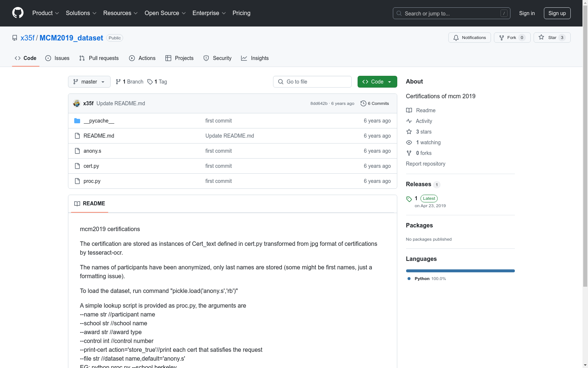Click the tag icon under Releases

409,199
